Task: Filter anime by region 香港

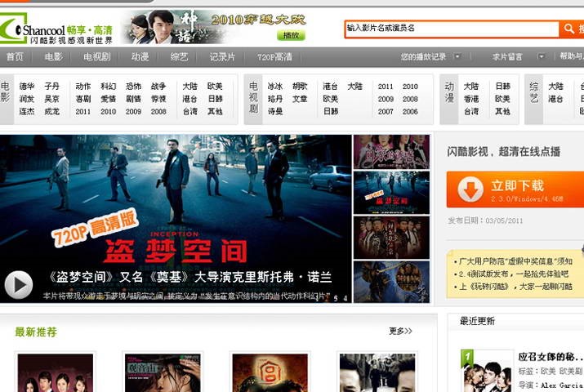Action: (471, 99)
